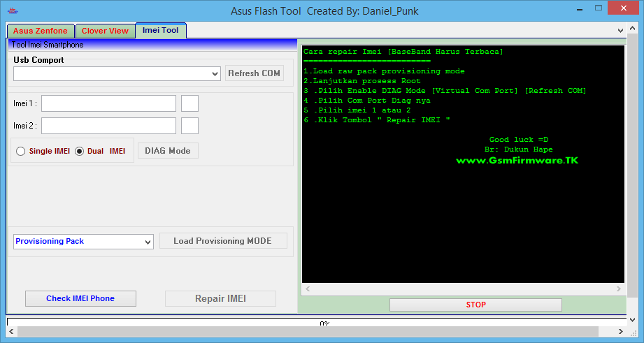
Task: Click the 'Br: Dukun Hape' text
Action: tap(519, 149)
